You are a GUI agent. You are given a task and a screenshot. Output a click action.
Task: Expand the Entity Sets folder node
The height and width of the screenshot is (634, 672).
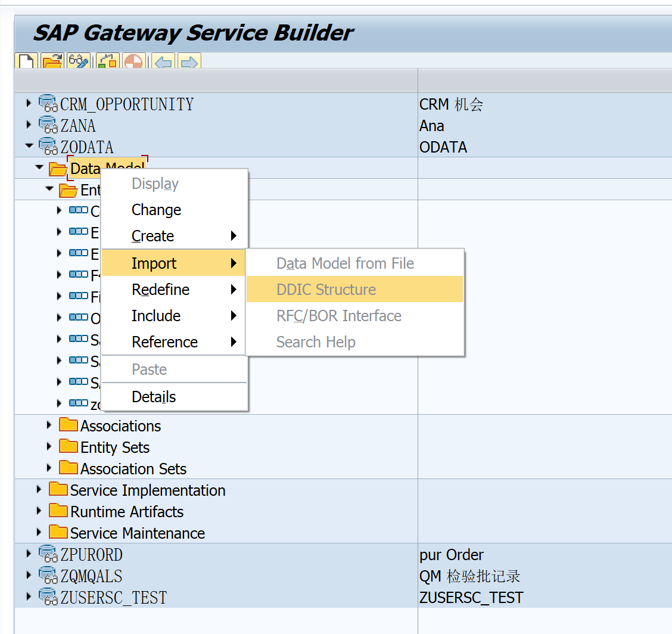click(x=49, y=446)
